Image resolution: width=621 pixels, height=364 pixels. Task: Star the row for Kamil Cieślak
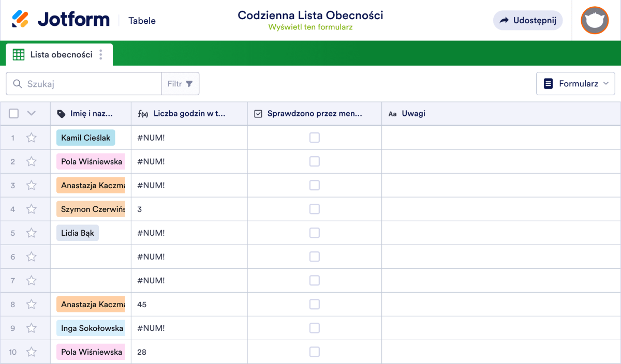pos(31,138)
